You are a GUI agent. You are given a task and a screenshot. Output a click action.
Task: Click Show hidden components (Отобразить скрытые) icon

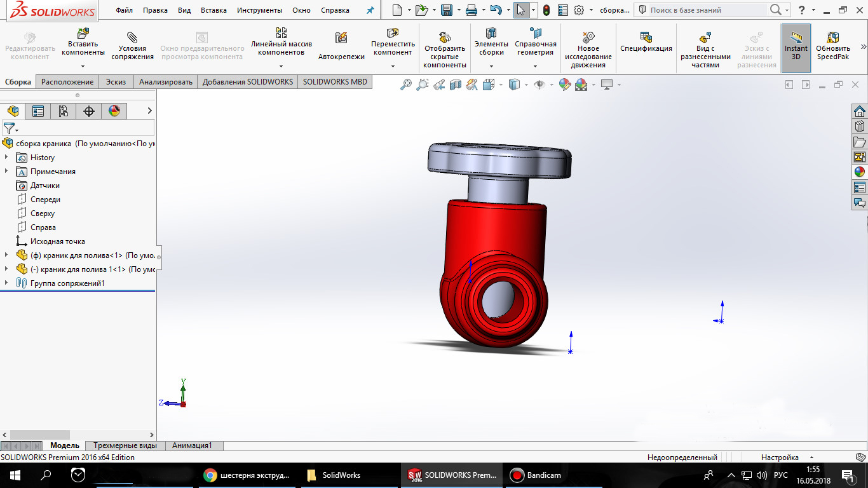(x=445, y=37)
